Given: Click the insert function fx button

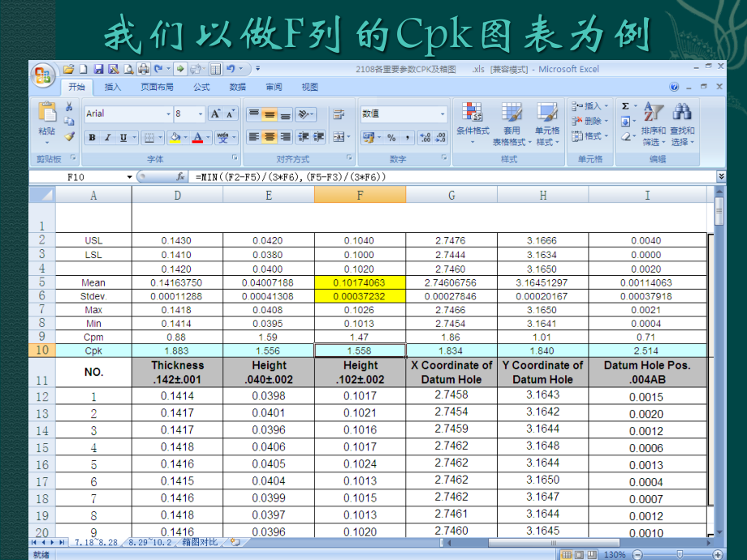Looking at the screenshot, I should pos(180,177).
